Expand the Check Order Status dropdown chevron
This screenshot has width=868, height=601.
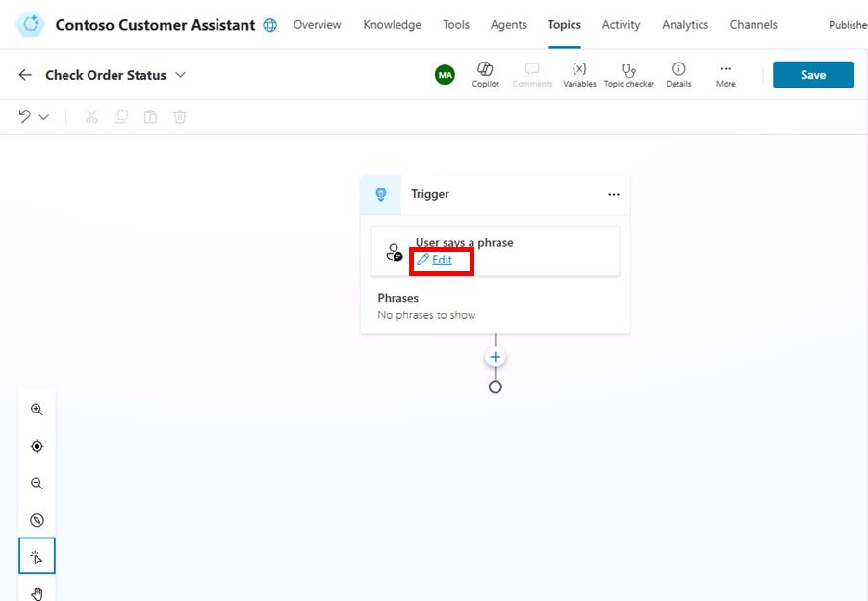click(181, 75)
